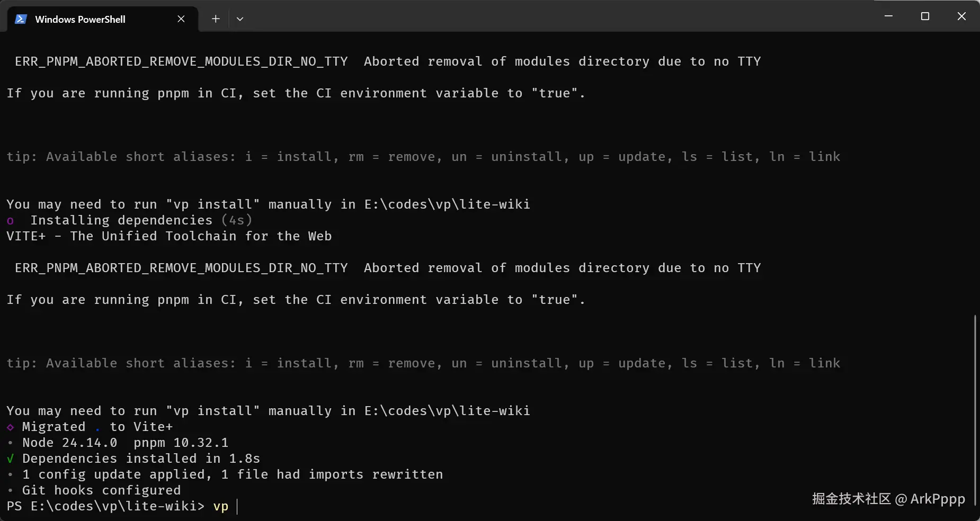Screen dimensions: 980x521
Task: Click the 'Git hooks configured' output line
Action: point(101,490)
